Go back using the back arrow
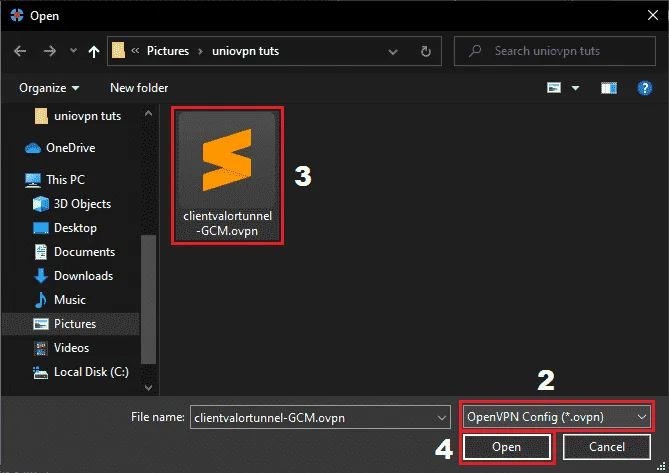The image size is (669, 473). (20, 51)
